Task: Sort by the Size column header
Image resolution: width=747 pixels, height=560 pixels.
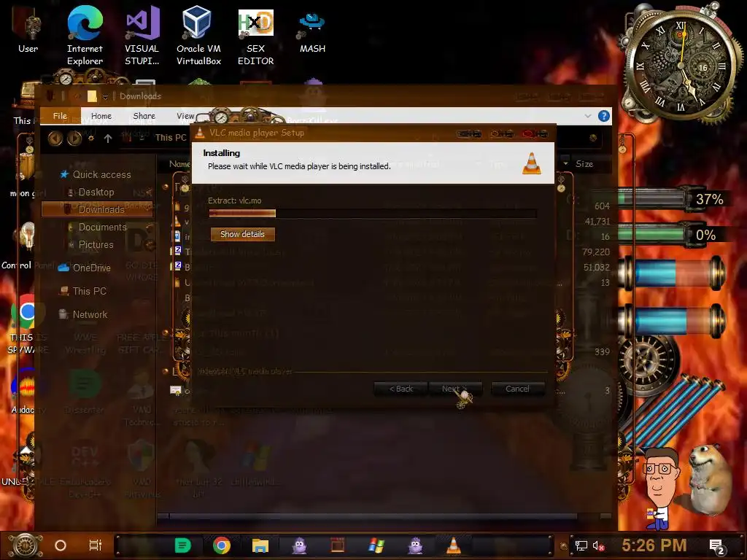Action: click(x=584, y=164)
